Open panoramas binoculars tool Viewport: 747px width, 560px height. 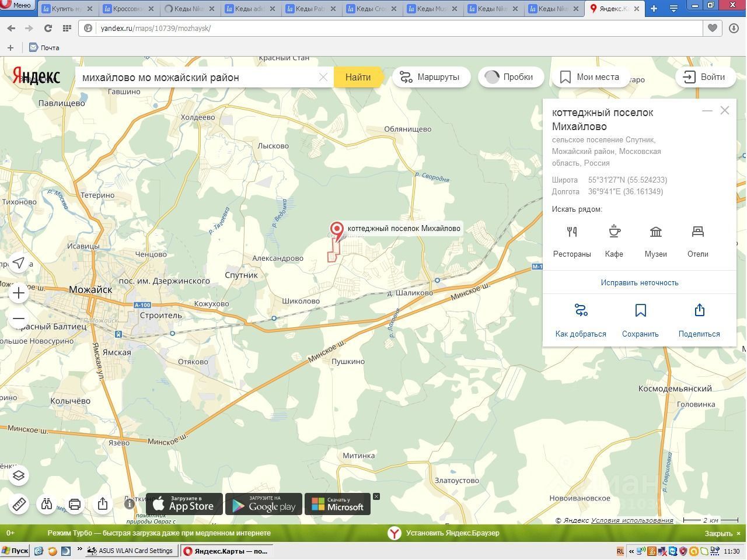pyautogui.click(x=47, y=504)
